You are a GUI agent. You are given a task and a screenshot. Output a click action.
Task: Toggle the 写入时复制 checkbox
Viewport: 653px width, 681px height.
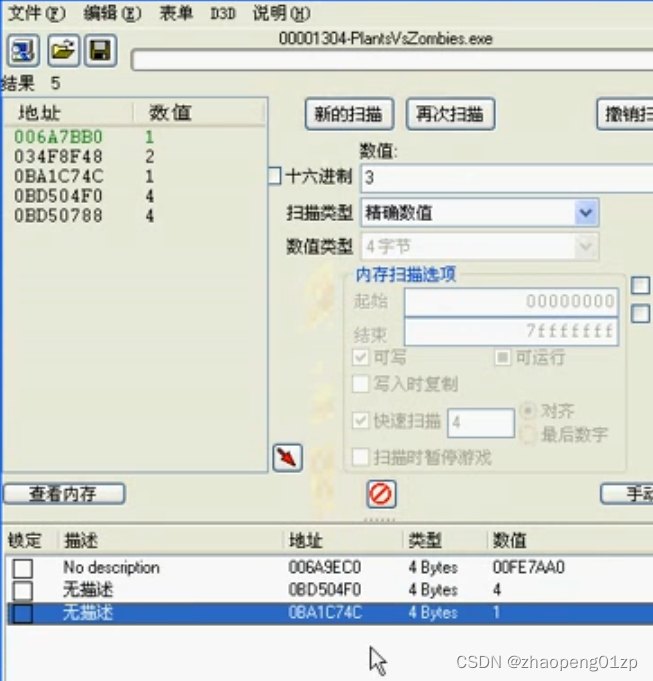click(360, 384)
